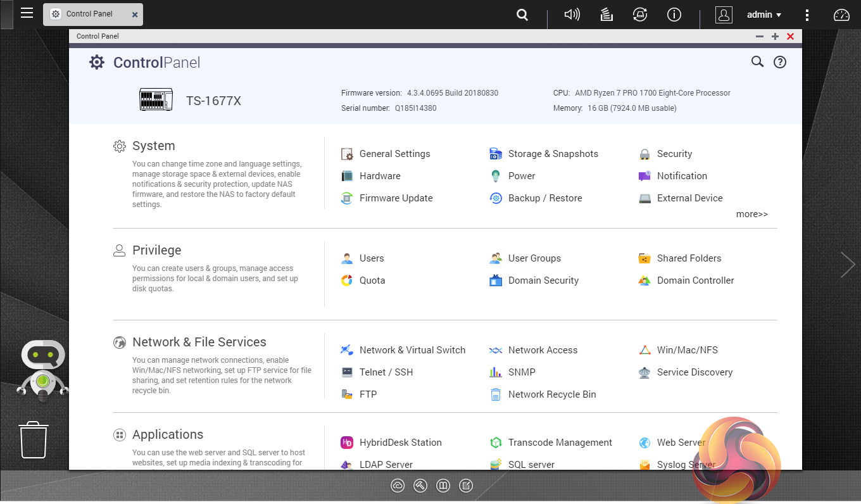Open background tasks stack icon
This screenshot has height=504, width=861.
click(606, 15)
